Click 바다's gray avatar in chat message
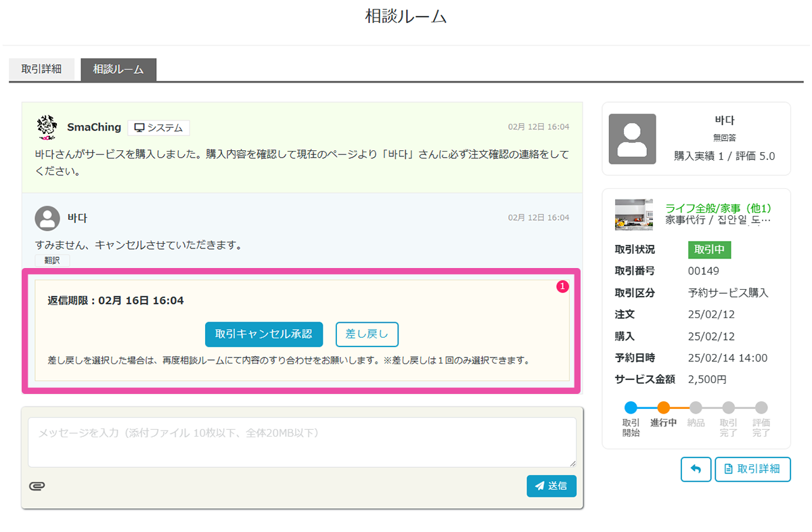Viewport: 812px width, 532px height. click(x=47, y=218)
